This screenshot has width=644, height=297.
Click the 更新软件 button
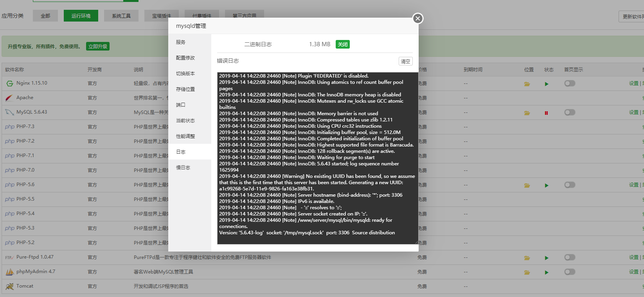tap(631, 16)
